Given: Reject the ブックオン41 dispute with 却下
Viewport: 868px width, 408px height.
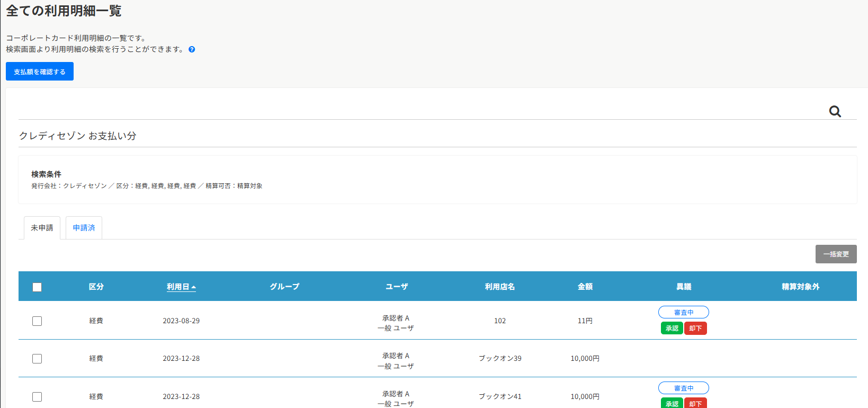Looking at the screenshot, I should point(695,403).
